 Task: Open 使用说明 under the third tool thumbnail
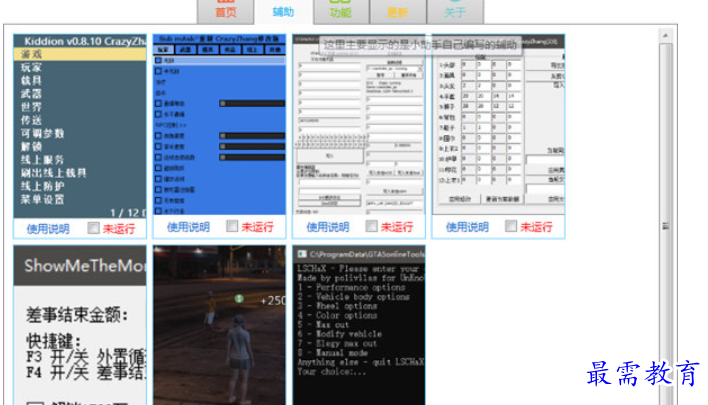coord(328,227)
